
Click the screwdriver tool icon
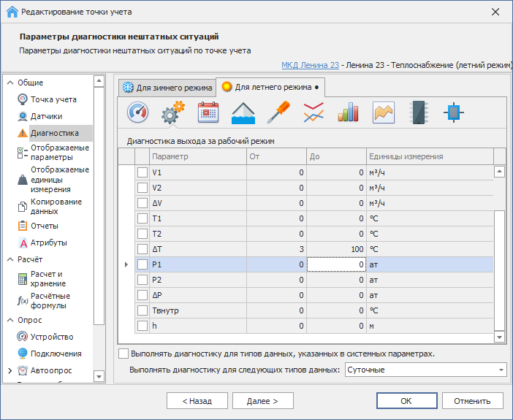tap(278, 112)
